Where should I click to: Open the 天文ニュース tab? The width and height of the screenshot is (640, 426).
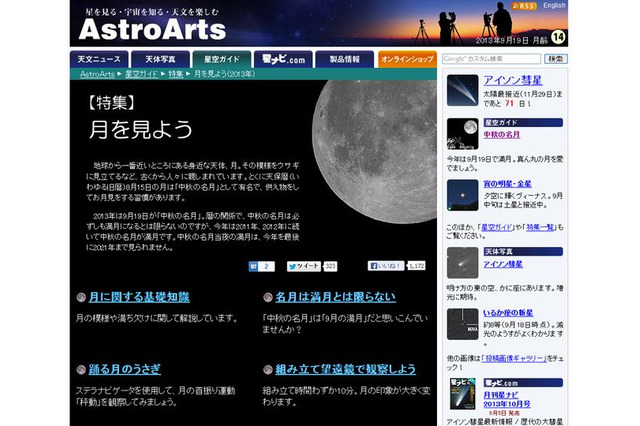point(99,59)
